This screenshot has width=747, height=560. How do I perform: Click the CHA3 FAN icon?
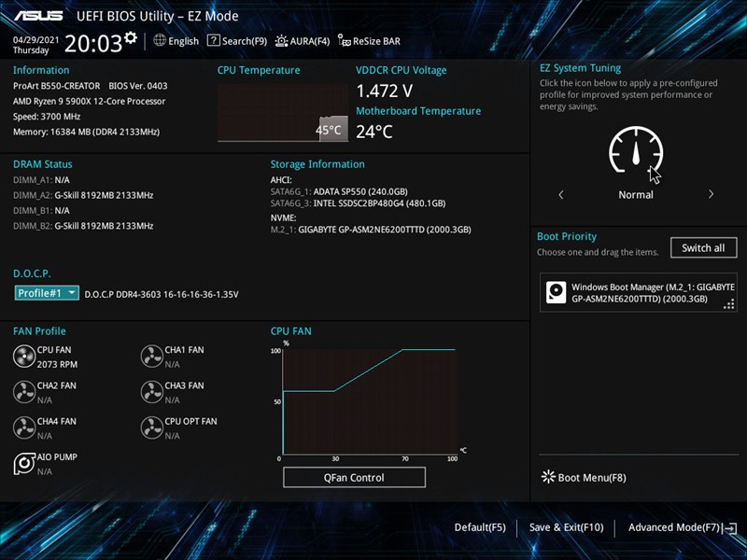[151, 391]
